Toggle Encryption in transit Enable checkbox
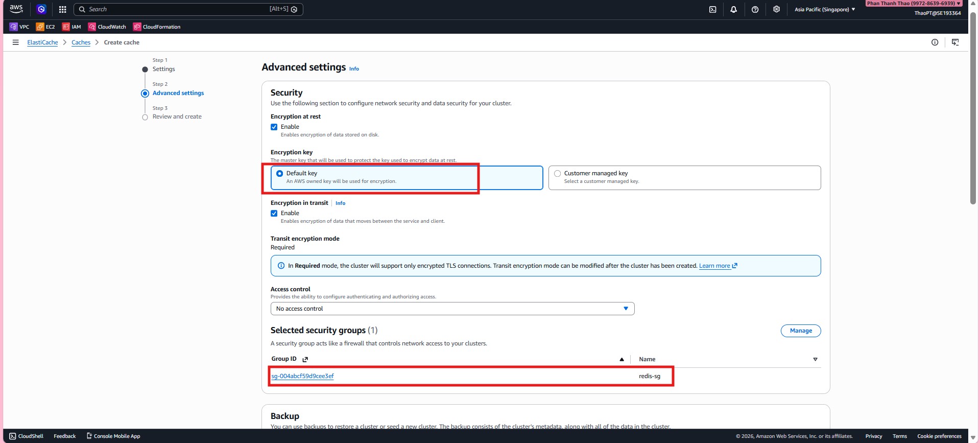Viewport: 980px width, 443px height. click(274, 213)
